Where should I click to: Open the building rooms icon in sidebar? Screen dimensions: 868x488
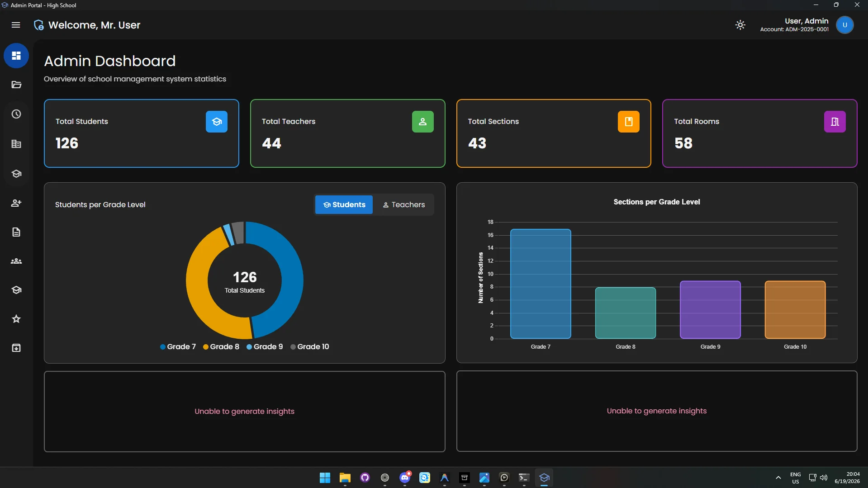click(x=16, y=144)
